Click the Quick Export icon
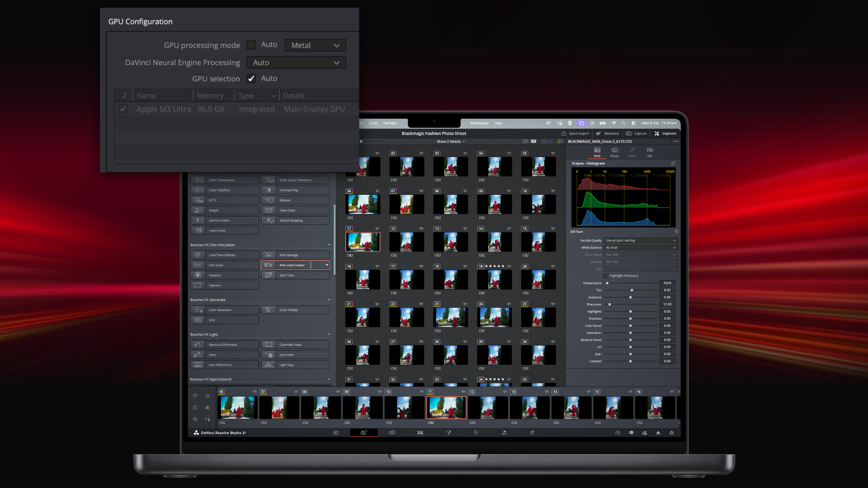Image resolution: width=868 pixels, height=488 pixels. pyautogui.click(x=564, y=133)
